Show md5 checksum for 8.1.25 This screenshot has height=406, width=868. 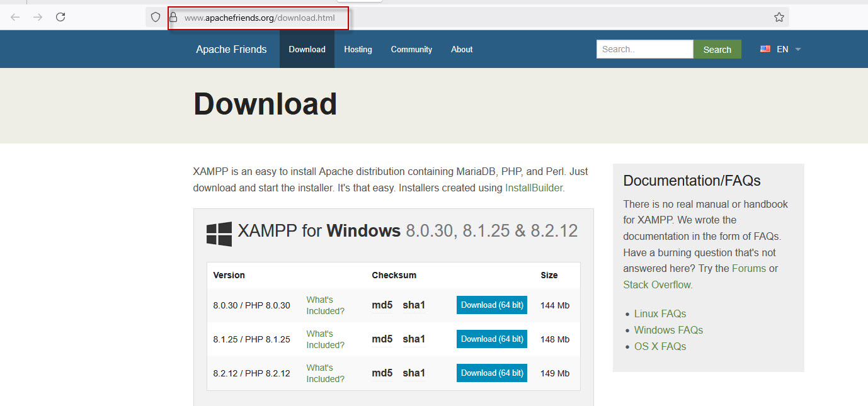coord(382,339)
